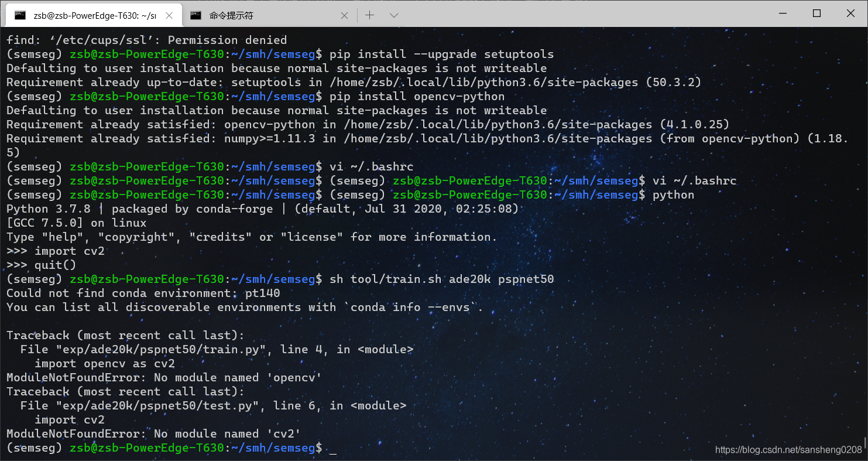This screenshot has height=461, width=868.
Task: Click the terminal icon on the zsb@zsb-PowerEdge-T630 tab
Action: click(x=20, y=15)
